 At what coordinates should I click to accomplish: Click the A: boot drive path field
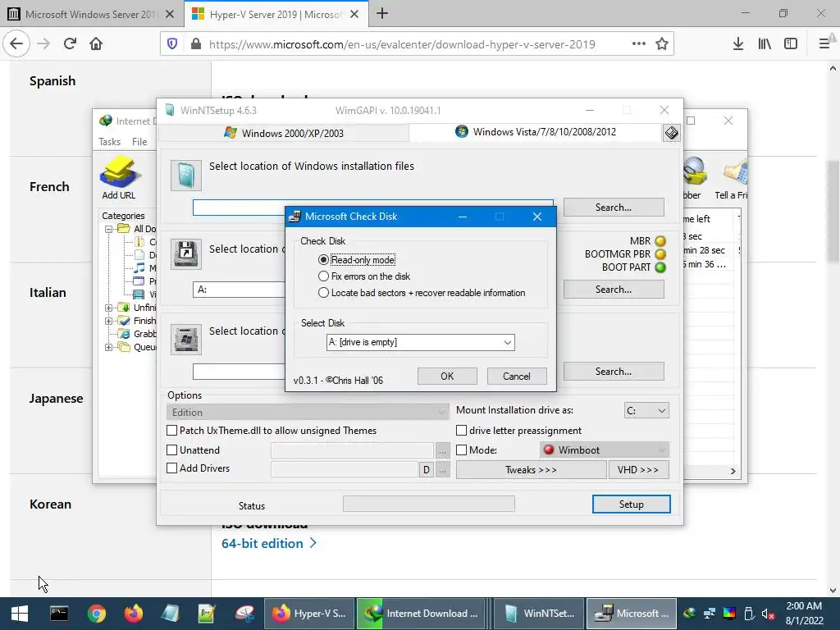coord(239,290)
